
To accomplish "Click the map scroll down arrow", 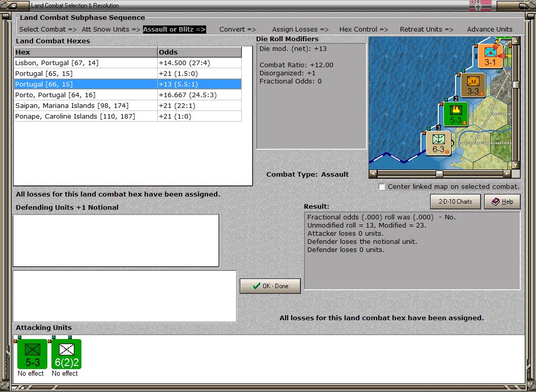I will click(x=516, y=165).
